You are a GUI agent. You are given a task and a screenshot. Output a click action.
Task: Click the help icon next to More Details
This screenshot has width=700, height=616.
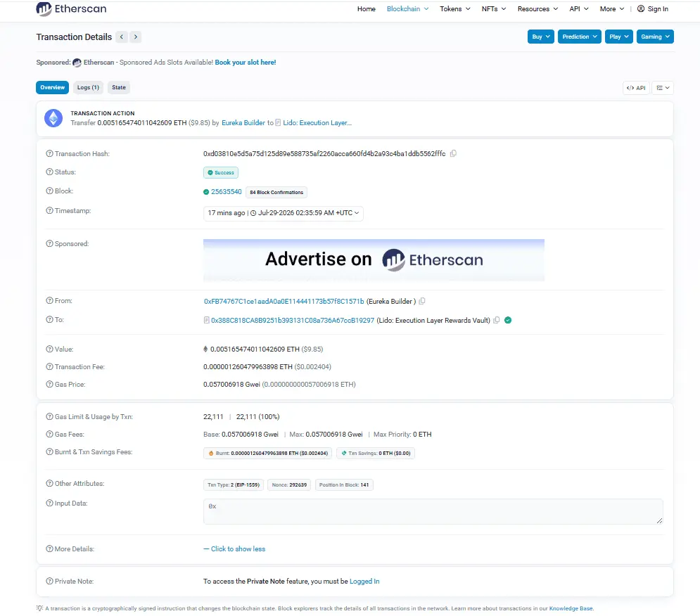pos(49,549)
